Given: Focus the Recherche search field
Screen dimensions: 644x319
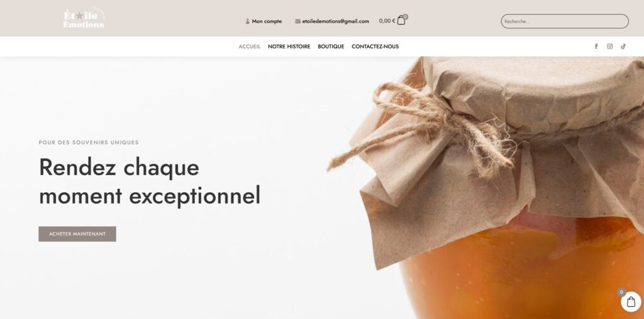Looking at the screenshot, I should tap(565, 21).
